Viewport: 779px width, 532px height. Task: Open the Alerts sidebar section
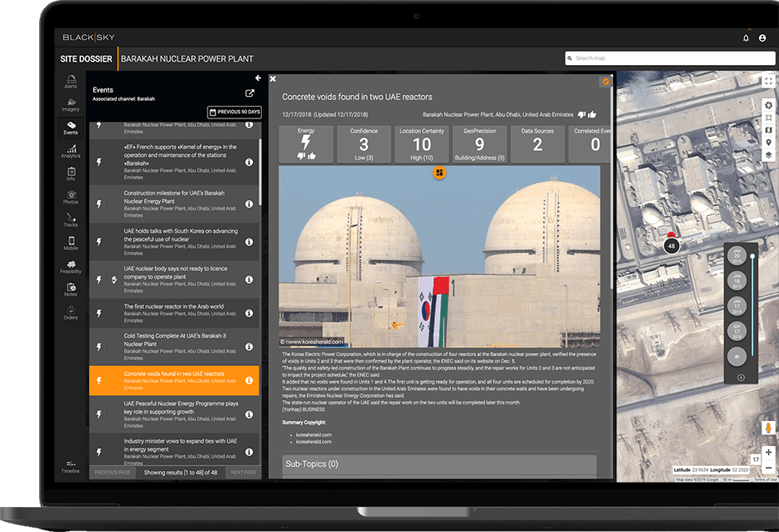pyautogui.click(x=71, y=82)
